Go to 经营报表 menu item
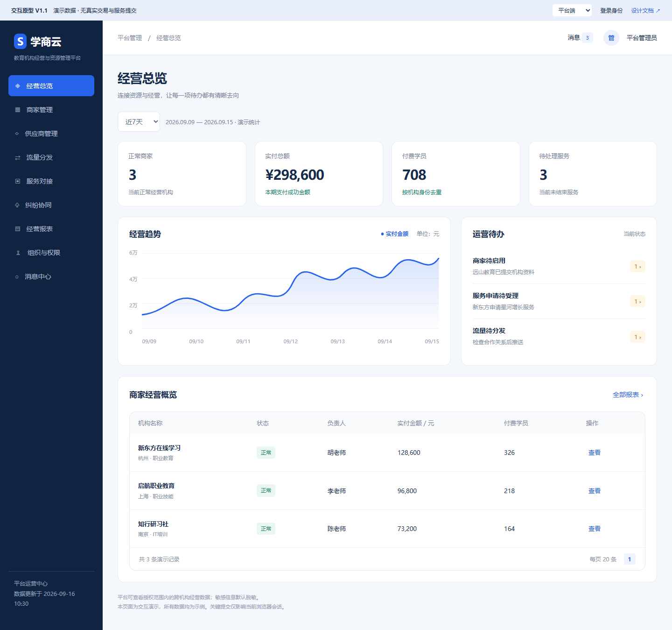Image resolution: width=672 pixels, height=630 pixels. 51,229
